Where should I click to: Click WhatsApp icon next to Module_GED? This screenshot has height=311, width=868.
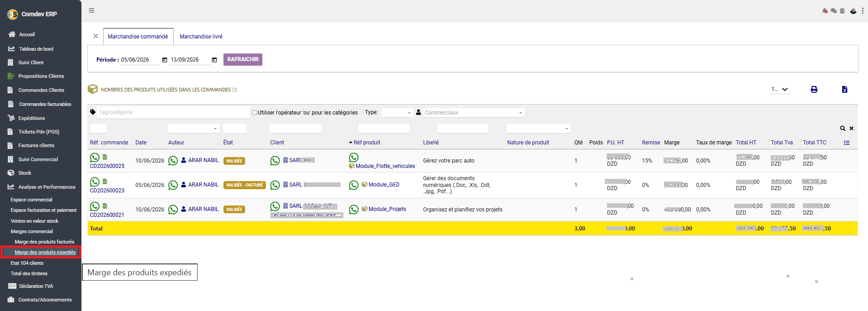[x=354, y=185]
